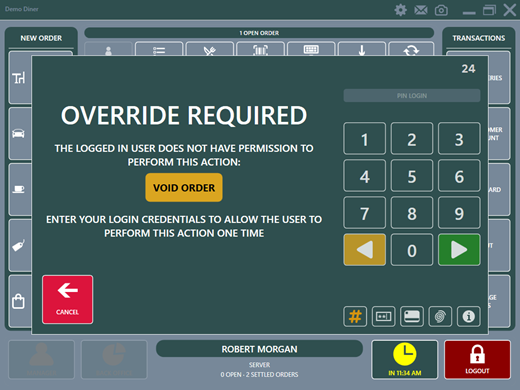Open the mail envelope icon
Image resolution: width=520 pixels, height=390 pixels.
(421, 10)
